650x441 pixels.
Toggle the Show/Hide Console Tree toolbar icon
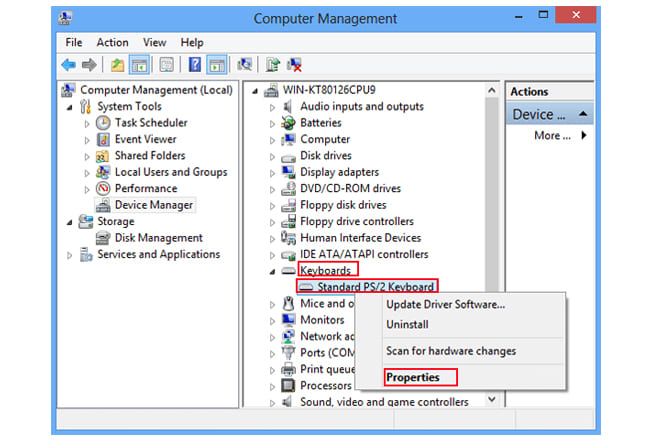coord(139,65)
